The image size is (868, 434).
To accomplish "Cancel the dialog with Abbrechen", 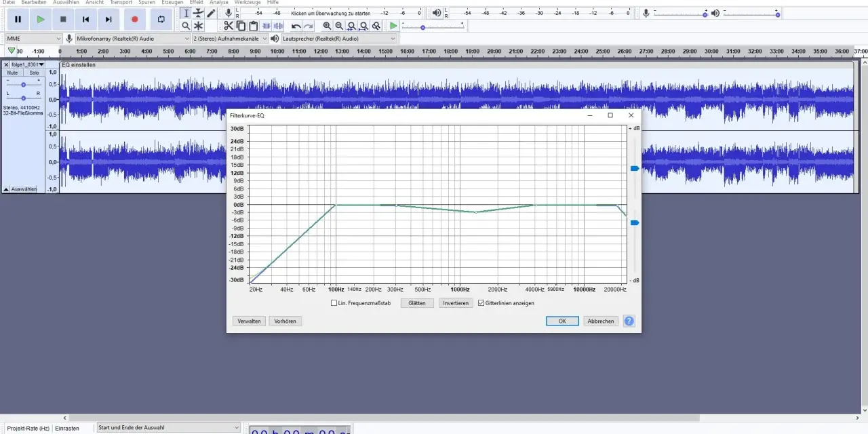I will [x=601, y=321].
